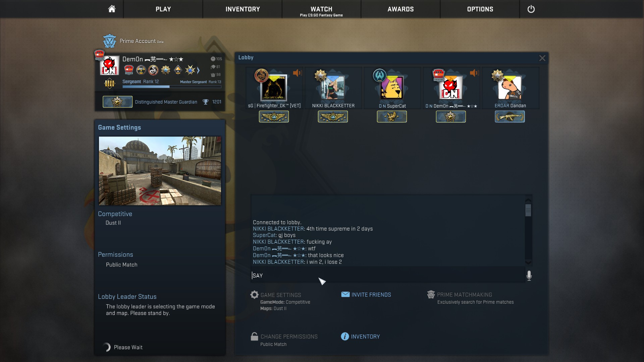Click the Inventory info icon in lobby
This screenshot has height=362, width=644.
(345, 337)
